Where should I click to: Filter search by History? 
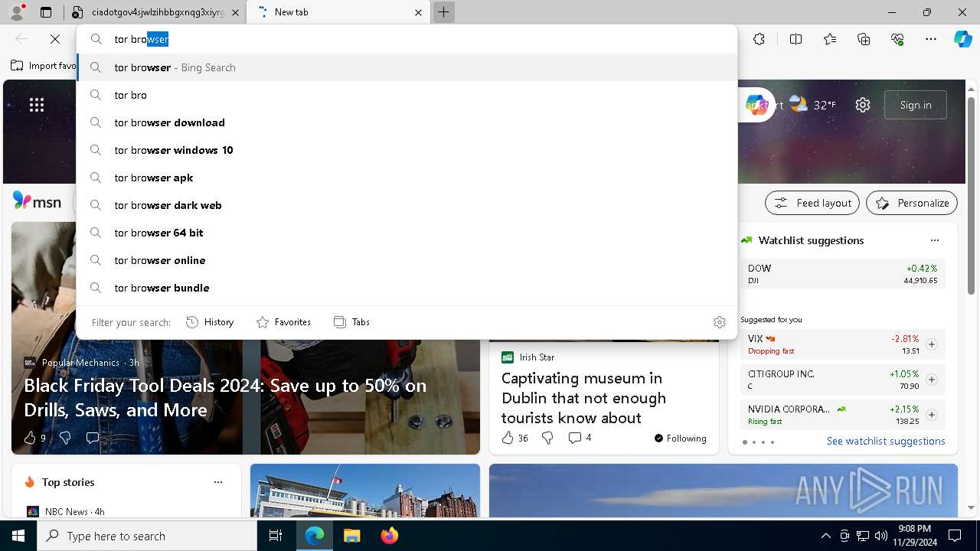coord(210,322)
